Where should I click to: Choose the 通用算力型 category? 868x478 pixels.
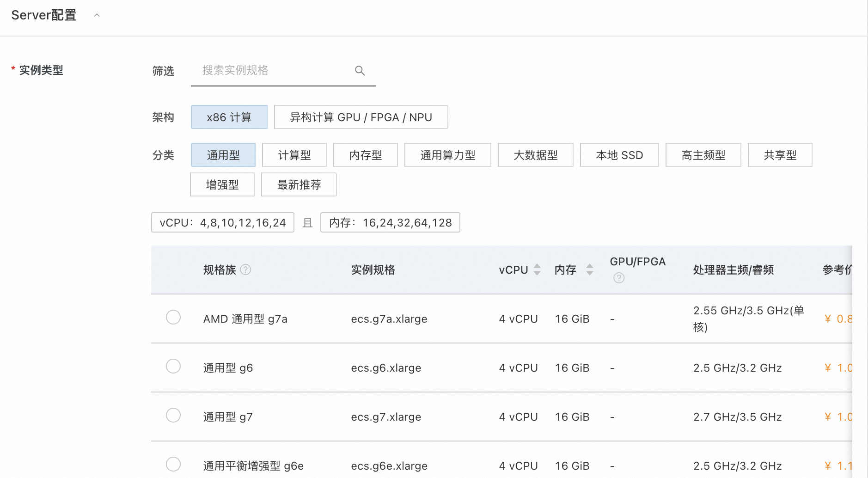point(448,155)
